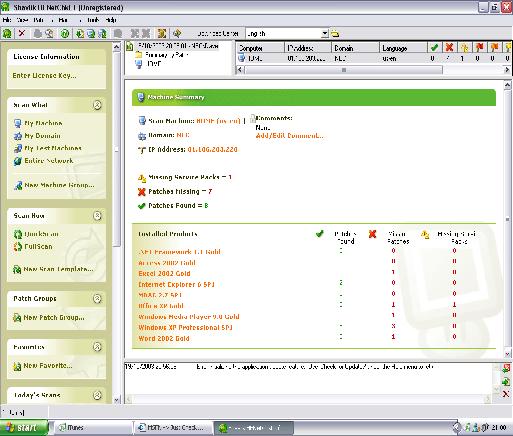
Task: Click the red X stop toolbar icon
Action: coord(22,33)
